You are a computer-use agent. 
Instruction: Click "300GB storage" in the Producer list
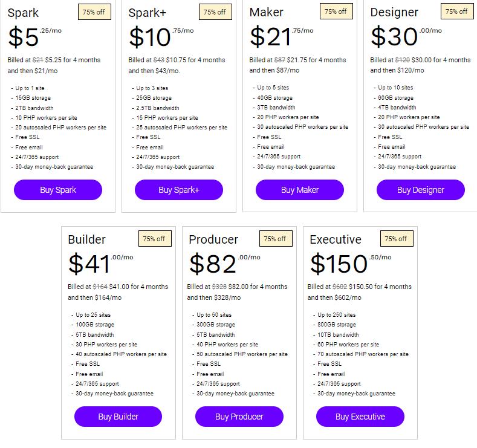pyautogui.click(x=216, y=325)
